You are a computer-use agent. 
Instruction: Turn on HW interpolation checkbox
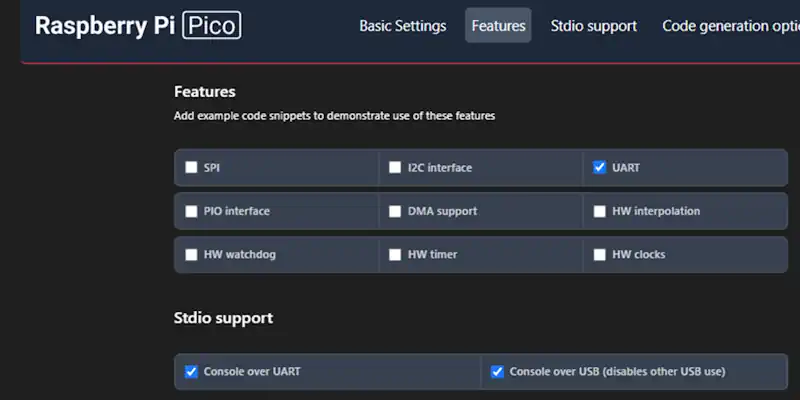pos(599,211)
